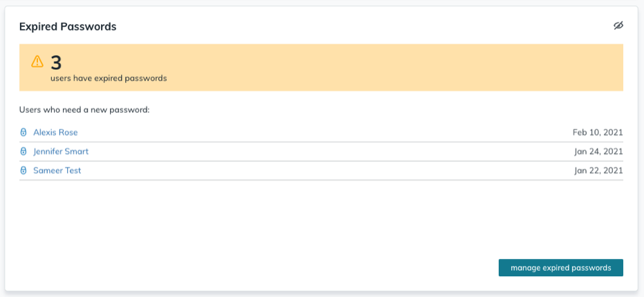Click the Jan 24, 2021 expiry date
Screen dimensions: 644x297
point(598,152)
